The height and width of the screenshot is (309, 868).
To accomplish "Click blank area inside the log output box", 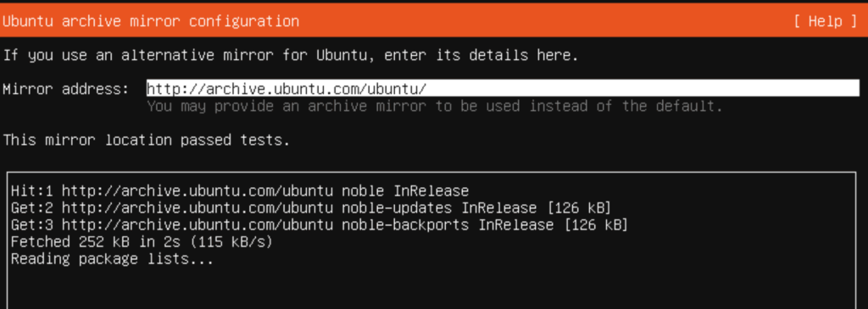I will (x=431, y=288).
